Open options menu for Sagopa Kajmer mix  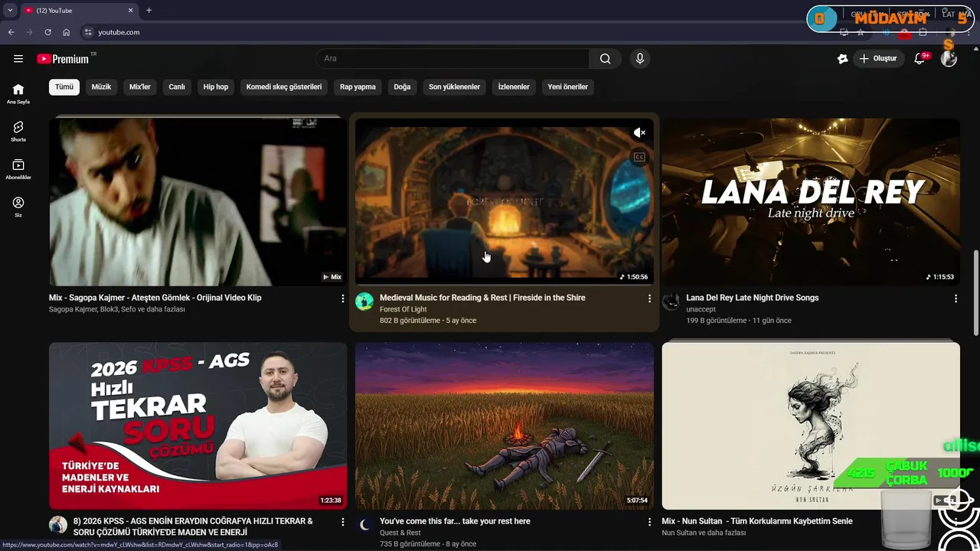(x=343, y=298)
